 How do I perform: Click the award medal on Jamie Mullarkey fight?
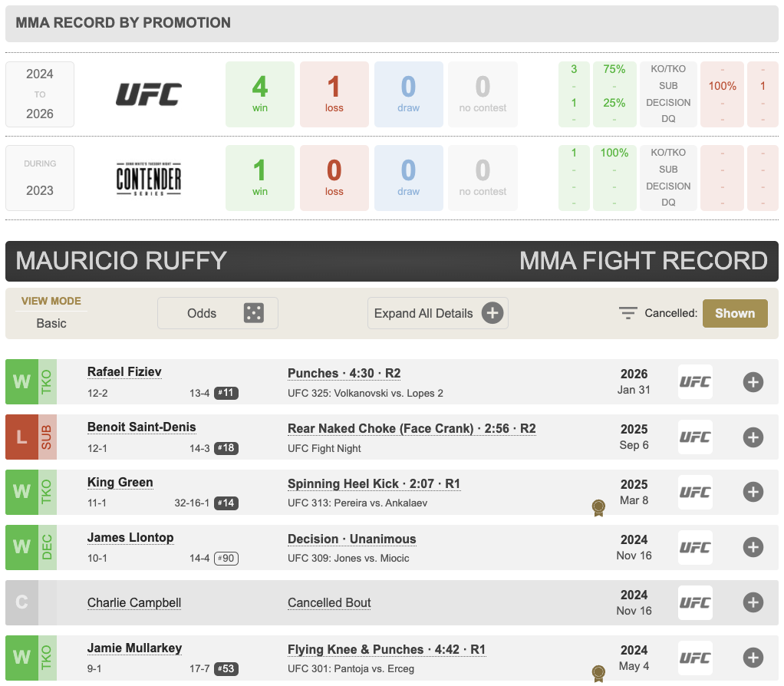598,673
